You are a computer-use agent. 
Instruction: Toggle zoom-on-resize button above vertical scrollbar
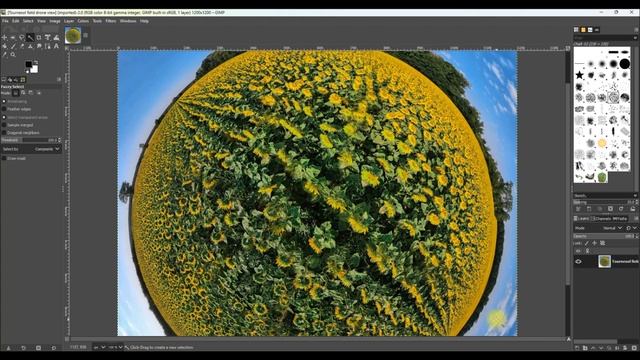tap(568, 48)
